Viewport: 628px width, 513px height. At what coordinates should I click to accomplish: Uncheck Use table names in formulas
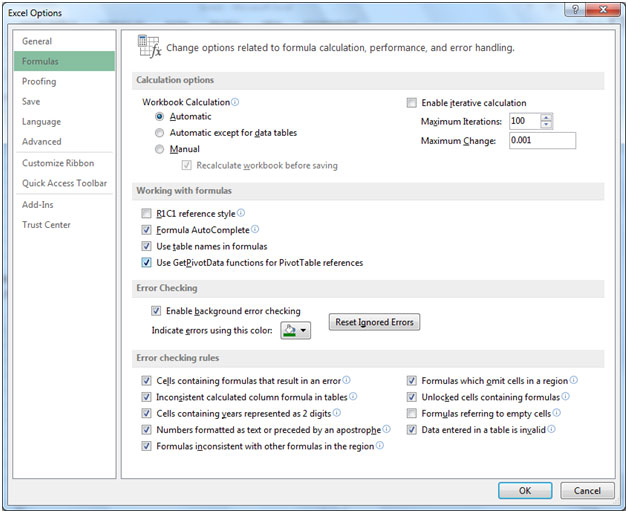pyautogui.click(x=147, y=246)
